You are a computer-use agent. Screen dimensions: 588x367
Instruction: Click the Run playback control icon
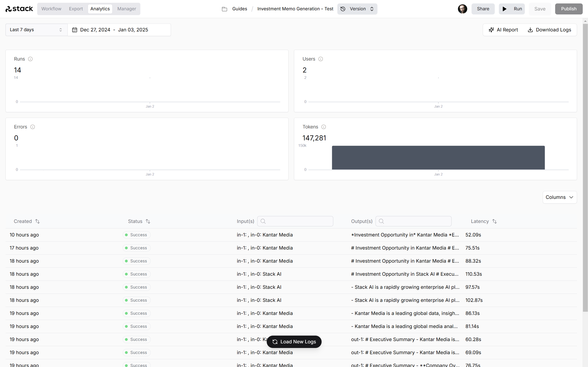click(505, 9)
